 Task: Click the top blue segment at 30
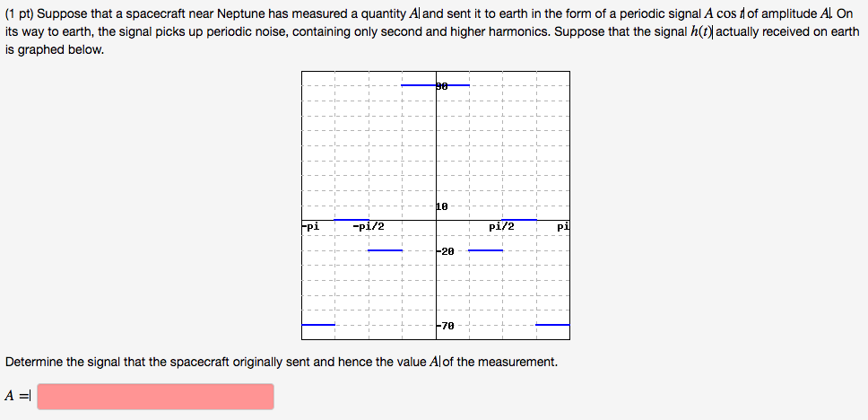point(419,85)
